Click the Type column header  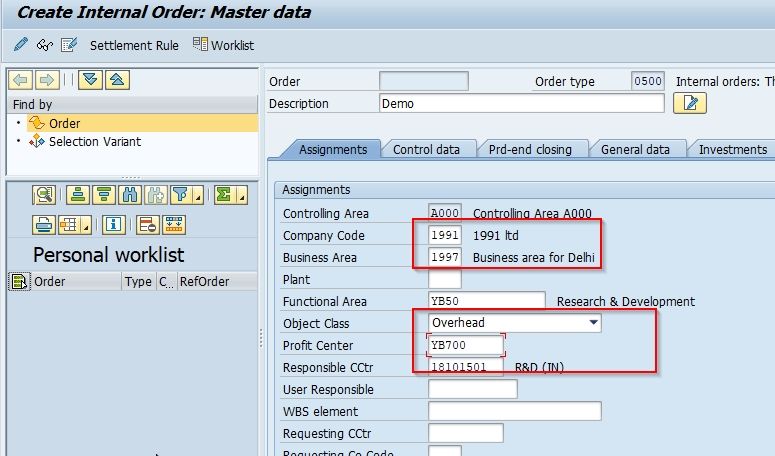coord(138,281)
